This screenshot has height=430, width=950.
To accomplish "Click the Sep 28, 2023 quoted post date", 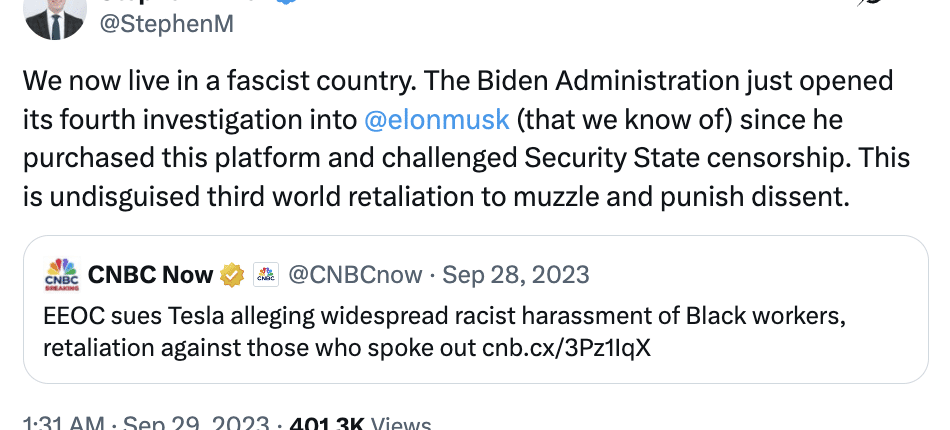I will (x=516, y=274).
